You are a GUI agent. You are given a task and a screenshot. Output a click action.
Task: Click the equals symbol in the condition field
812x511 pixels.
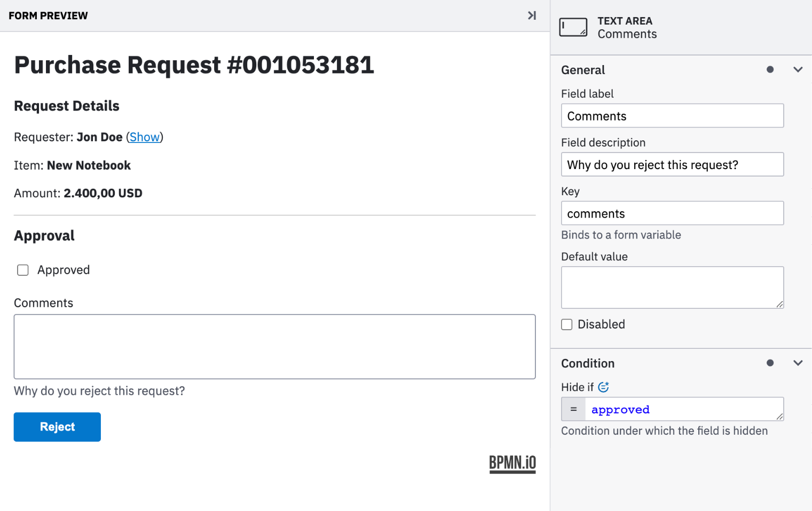(x=572, y=409)
